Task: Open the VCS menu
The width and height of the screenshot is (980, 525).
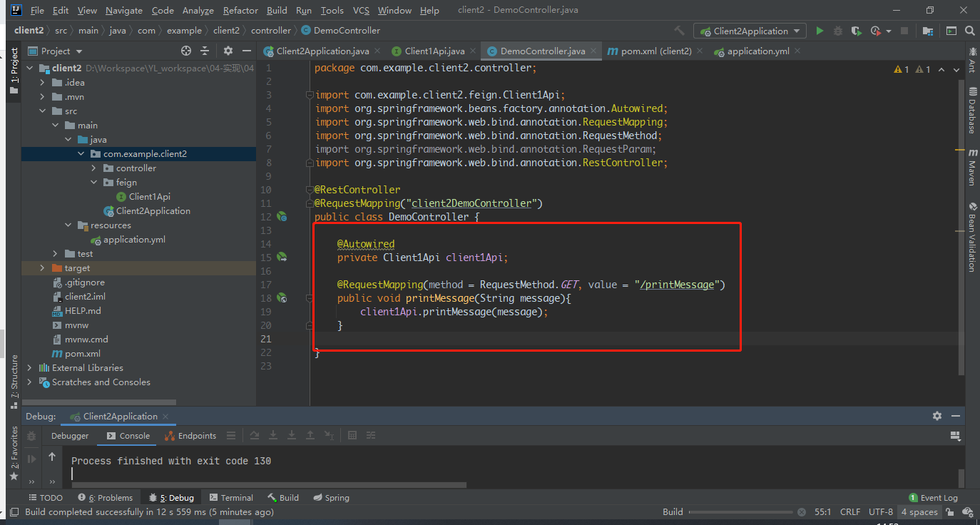Action: click(x=361, y=11)
